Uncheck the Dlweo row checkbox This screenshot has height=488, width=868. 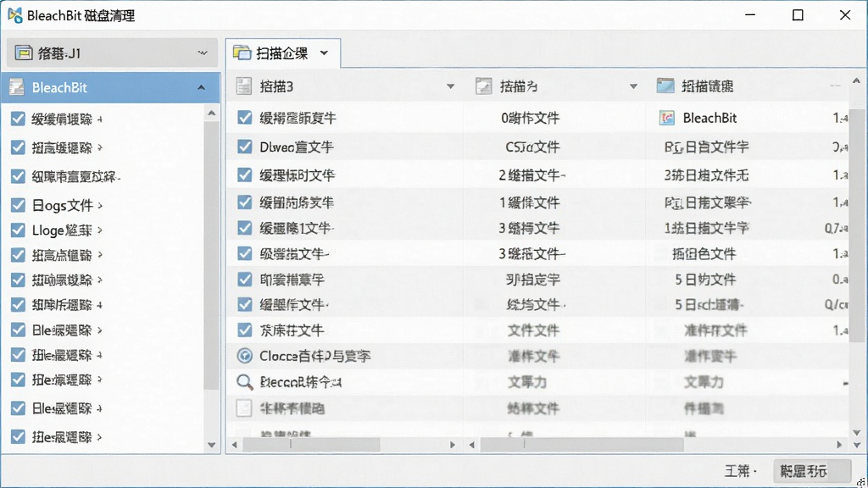(x=245, y=146)
